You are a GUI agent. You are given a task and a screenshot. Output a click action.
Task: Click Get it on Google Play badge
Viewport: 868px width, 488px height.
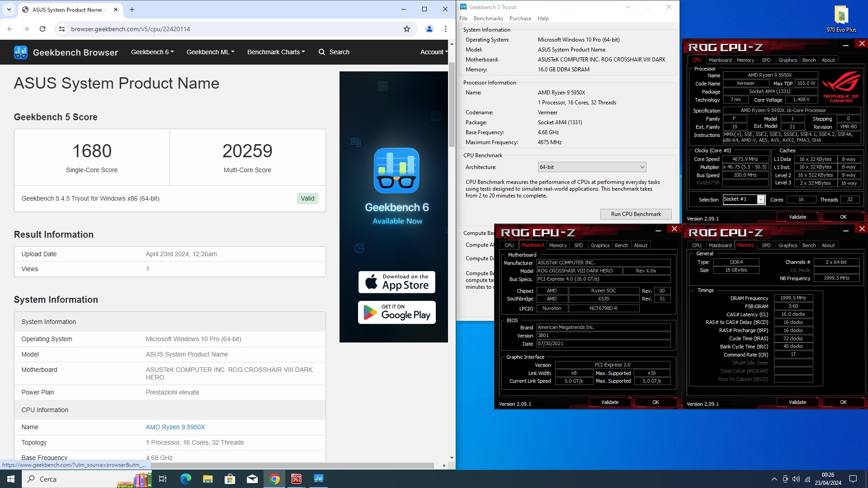(x=397, y=312)
